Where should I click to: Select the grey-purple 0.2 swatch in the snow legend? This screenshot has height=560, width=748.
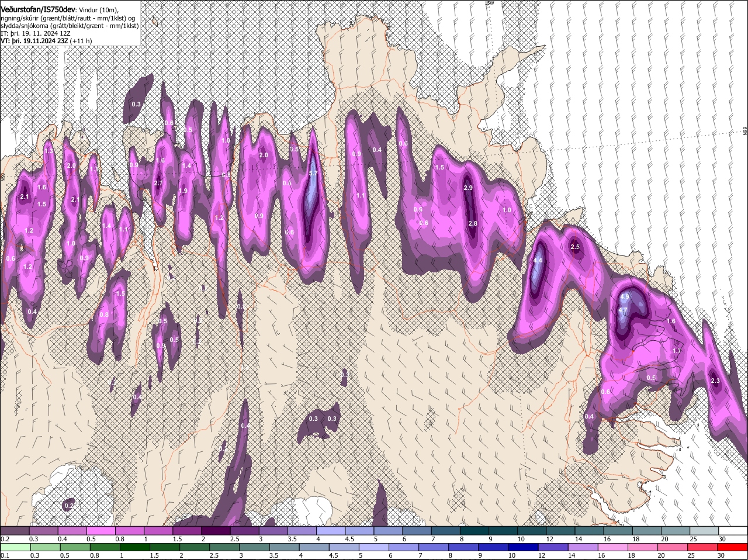point(15,530)
